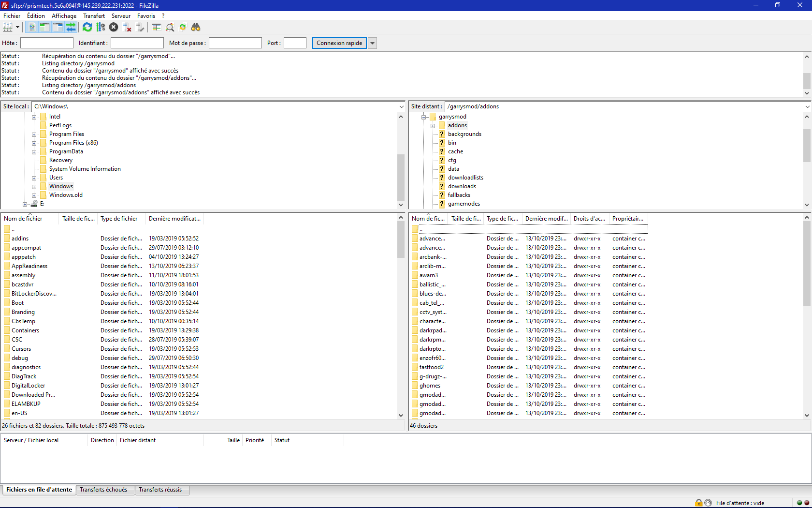Viewport: 812px width, 508px height.
Task: Click the Port input field
Action: (x=295, y=43)
